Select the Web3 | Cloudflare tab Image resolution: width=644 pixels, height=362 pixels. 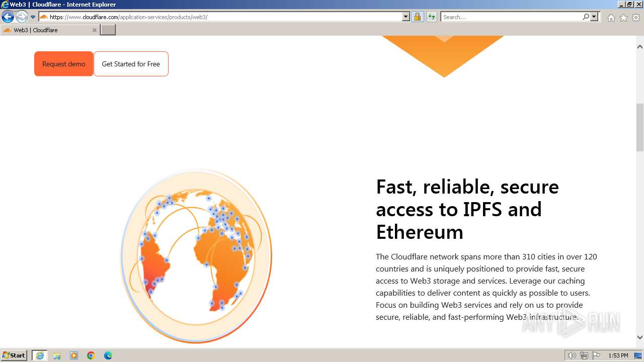[x=50, y=30]
